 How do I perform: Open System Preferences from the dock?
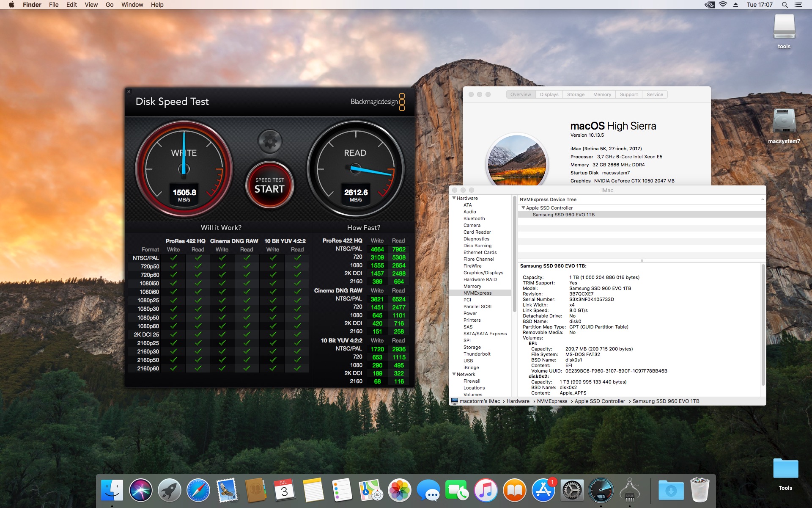pyautogui.click(x=572, y=491)
